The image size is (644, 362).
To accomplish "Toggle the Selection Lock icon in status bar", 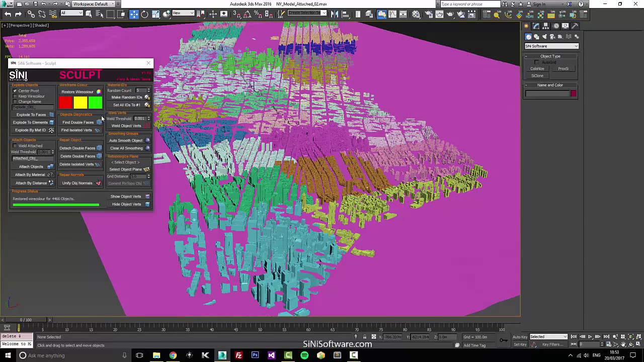I will (365, 337).
